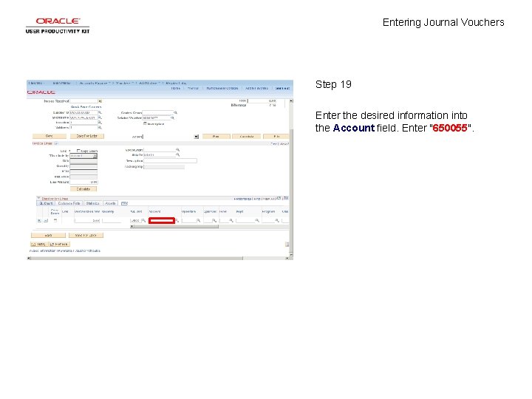Click Calculate button beside Run
Image resolution: width=532 pixels, height=399 pixels.
(247, 137)
